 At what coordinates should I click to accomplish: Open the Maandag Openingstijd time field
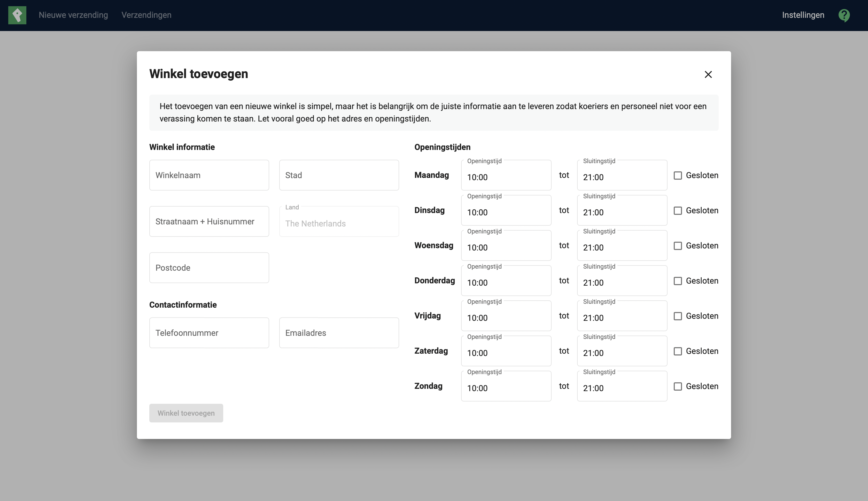pos(506,177)
